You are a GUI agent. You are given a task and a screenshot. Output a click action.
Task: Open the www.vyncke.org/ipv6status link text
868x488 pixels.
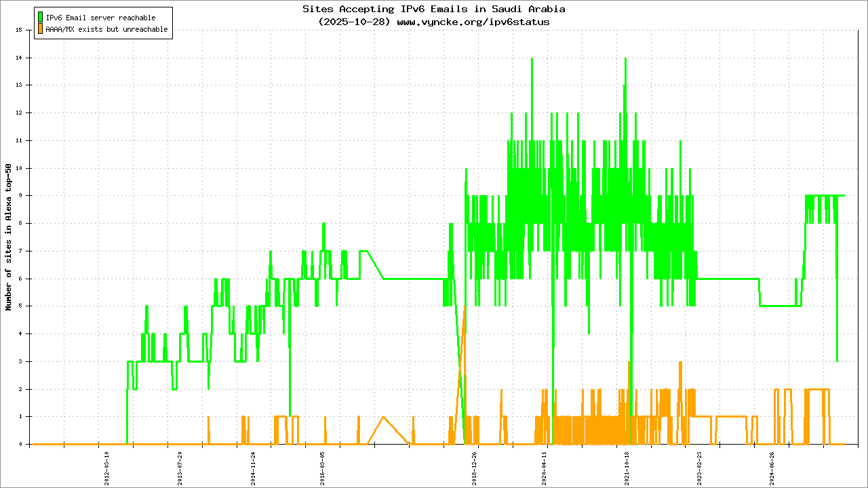pos(473,22)
